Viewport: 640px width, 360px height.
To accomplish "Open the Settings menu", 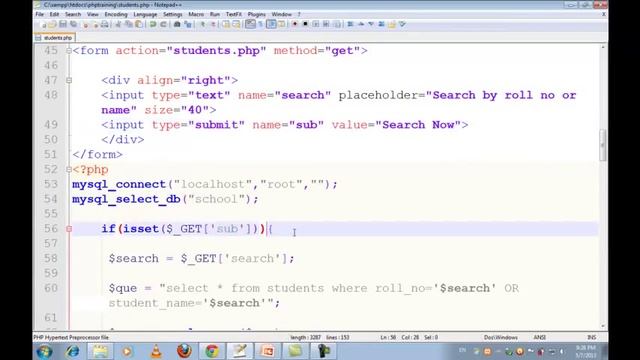I will [x=173, y=14].
